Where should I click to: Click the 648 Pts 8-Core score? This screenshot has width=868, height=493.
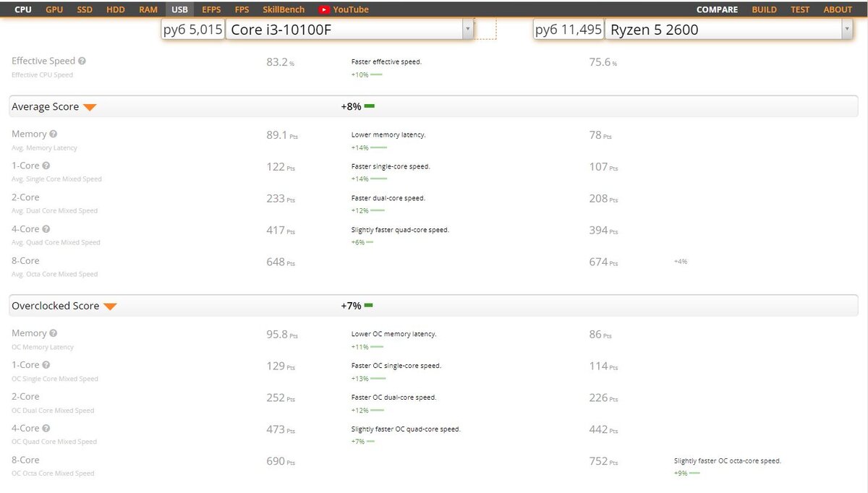[x=281, y=262]
